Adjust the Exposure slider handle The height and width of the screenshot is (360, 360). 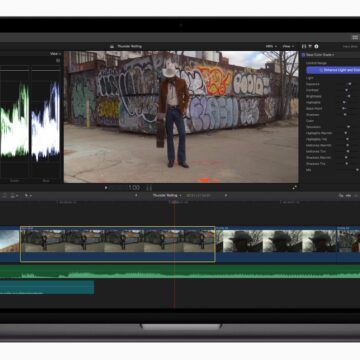tap(350, 84)
